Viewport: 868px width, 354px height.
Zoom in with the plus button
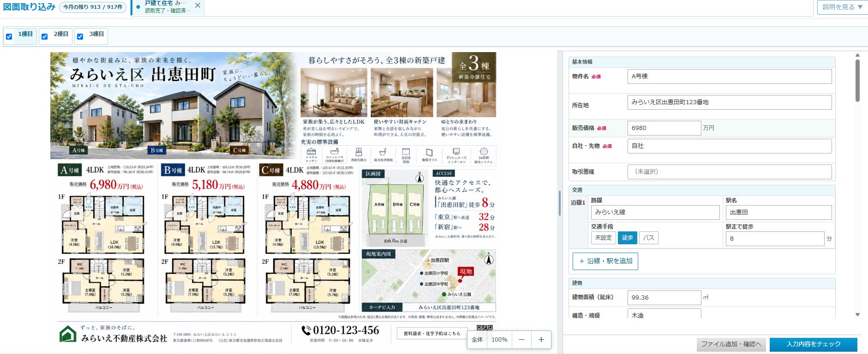coord(541,340)
